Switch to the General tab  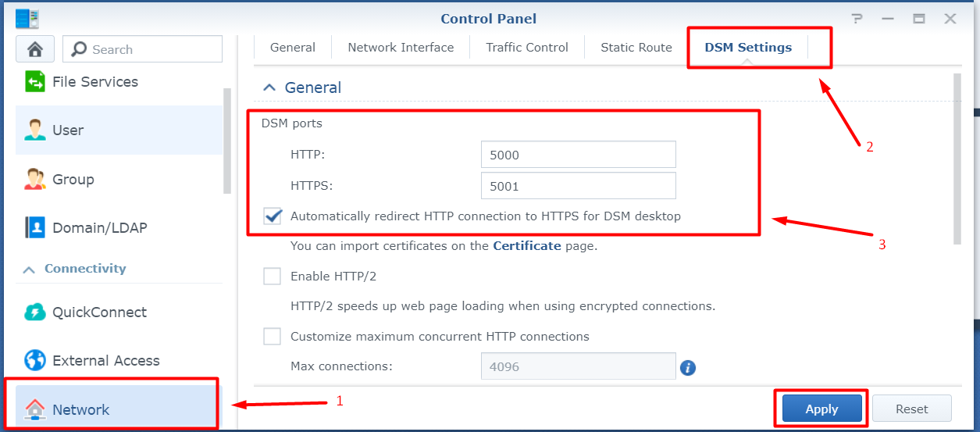click(293, 47)
